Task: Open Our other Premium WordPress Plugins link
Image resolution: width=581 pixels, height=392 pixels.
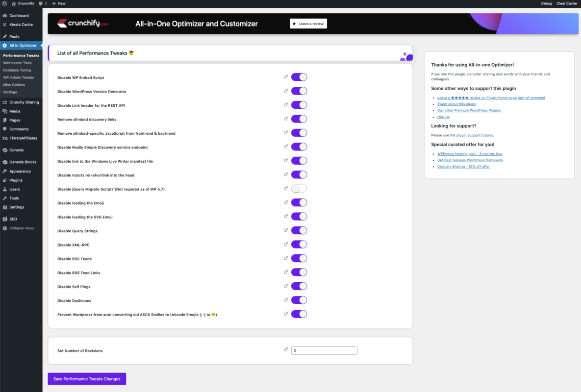Action: [x=469, y=110]
